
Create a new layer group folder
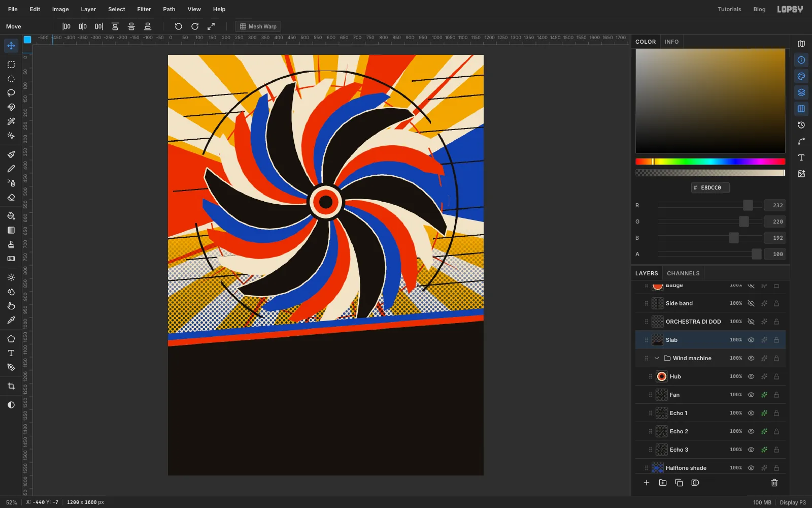point(663,483)
